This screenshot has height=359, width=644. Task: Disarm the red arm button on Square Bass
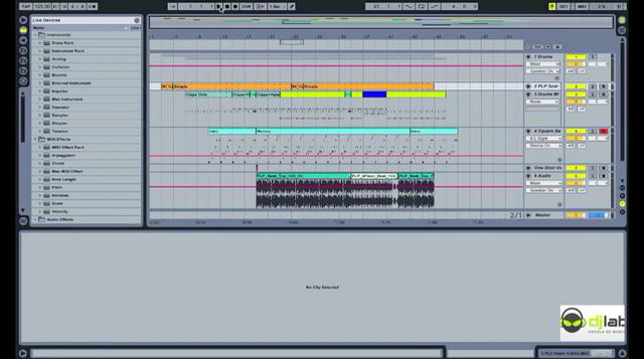[603, 131]
